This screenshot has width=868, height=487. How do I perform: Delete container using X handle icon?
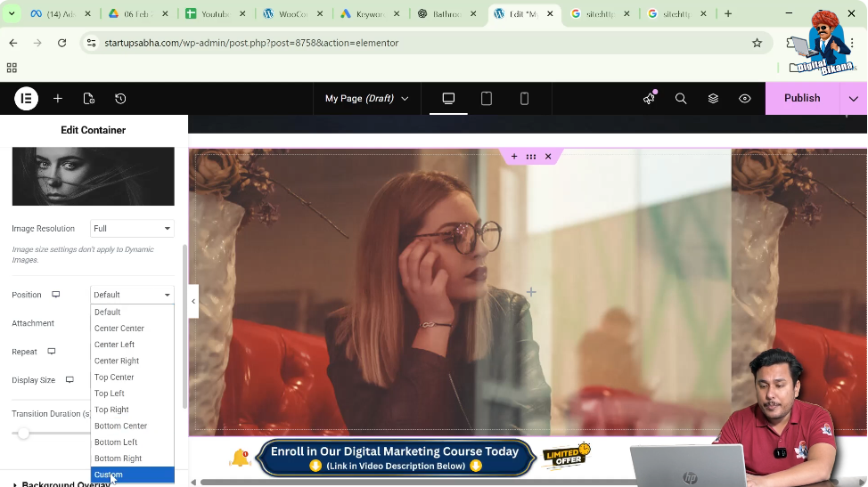[x=548, y=157]
